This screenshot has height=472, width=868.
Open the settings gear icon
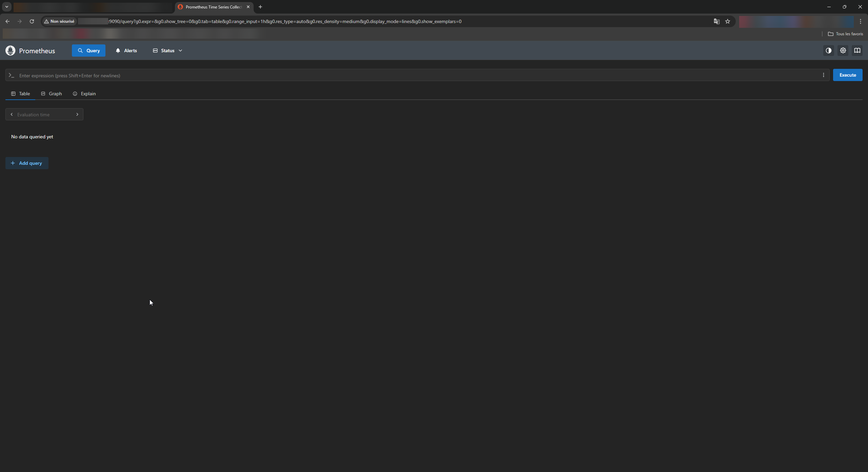(x=843, y=51)
